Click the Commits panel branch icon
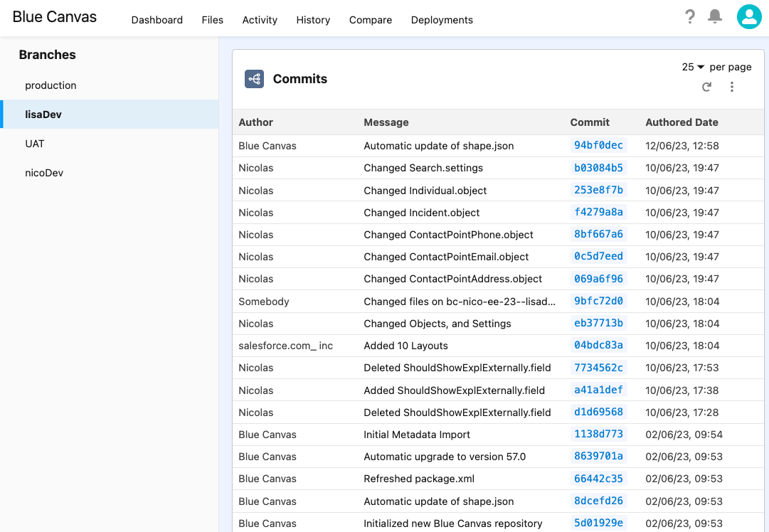769x532 pixels. point(253,79)
